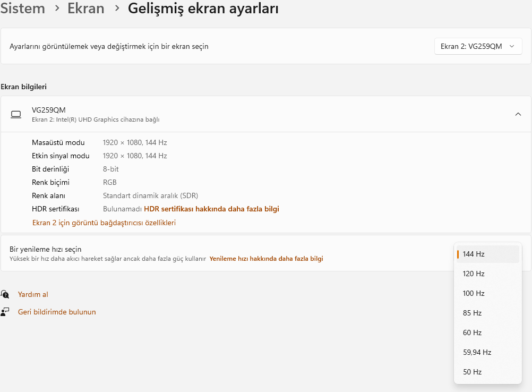Go back to Sistem in breadcrumb
This screenshot has width=532, height=392.
tap(22, 8)
